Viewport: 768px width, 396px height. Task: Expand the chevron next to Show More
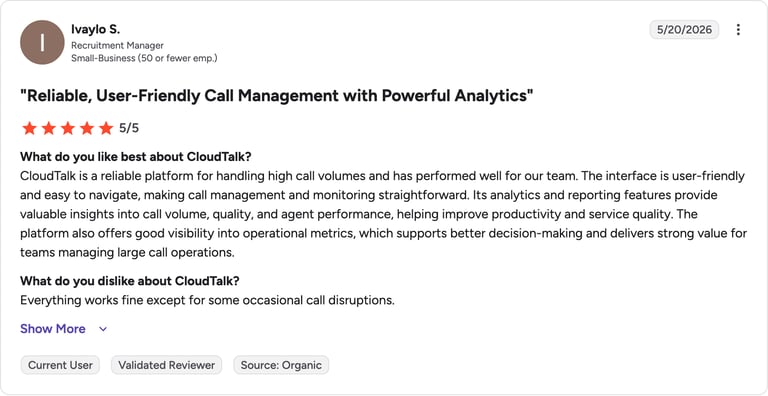pyautogui.click(x=103, y=329)
